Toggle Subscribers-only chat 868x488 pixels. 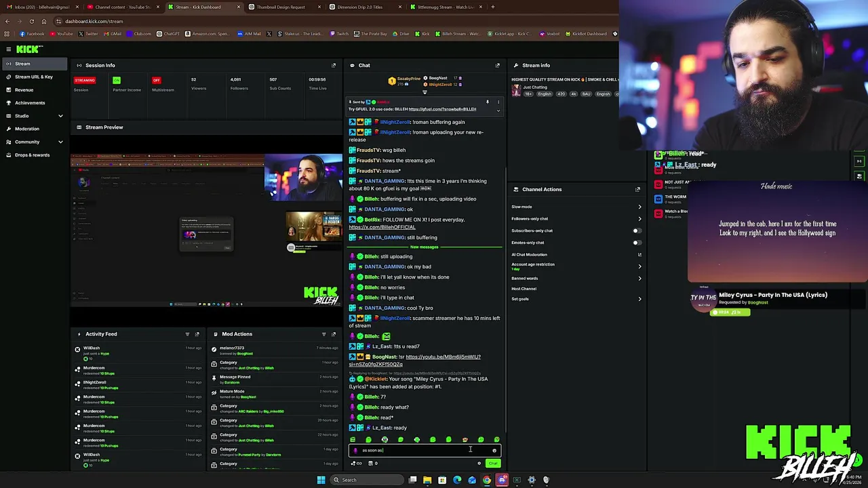[636, 230]
